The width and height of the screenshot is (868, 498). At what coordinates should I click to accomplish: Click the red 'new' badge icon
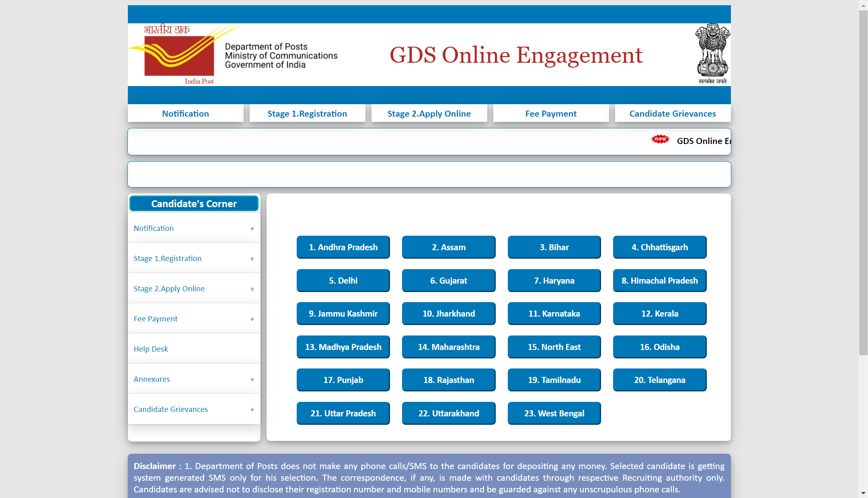pyautogui.click(x=660, y=139)
